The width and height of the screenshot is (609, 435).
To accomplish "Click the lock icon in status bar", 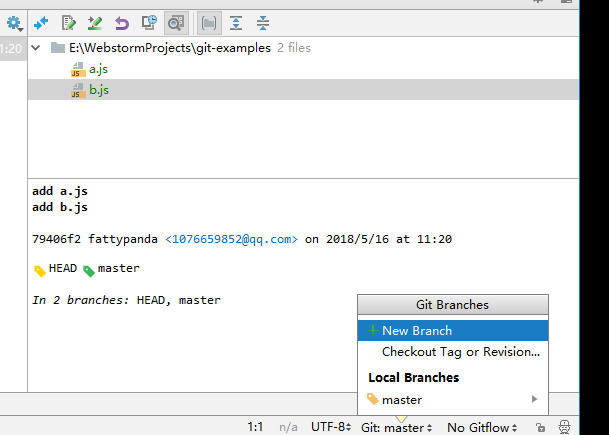I will (539, 427).
